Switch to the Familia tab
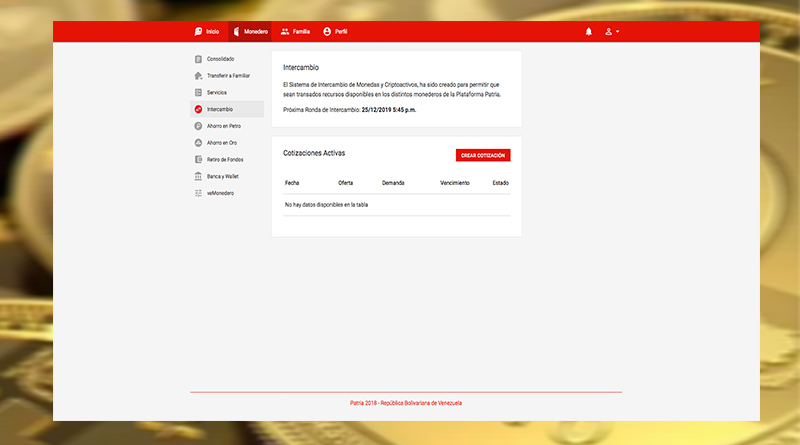 (x=295, y=32)
